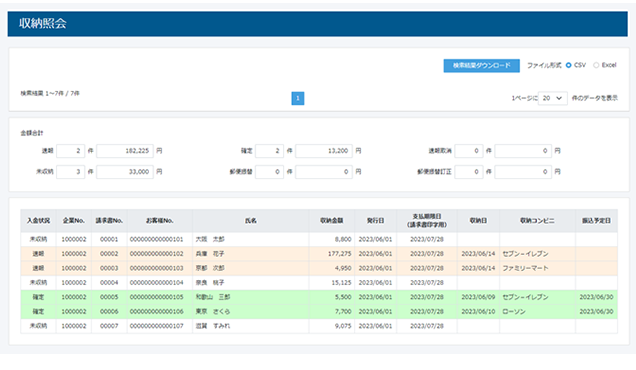Click invoice number 00007 cell
Screen dimensions: 636x370
(109, 326)
